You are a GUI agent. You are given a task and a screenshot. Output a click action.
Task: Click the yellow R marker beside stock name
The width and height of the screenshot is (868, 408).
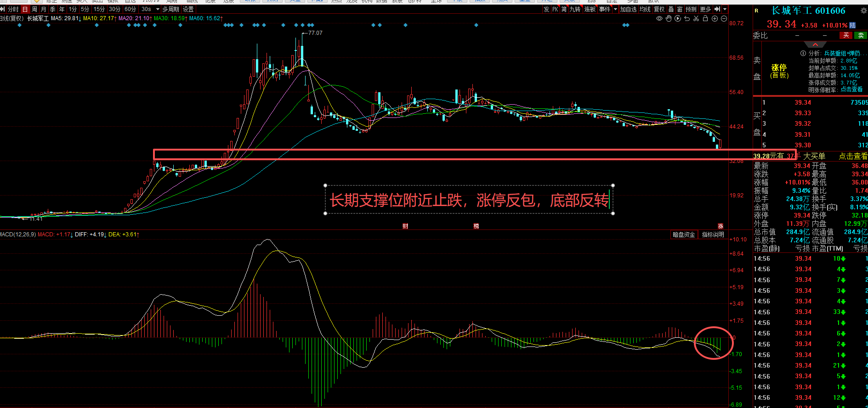(x=756, y=11)
